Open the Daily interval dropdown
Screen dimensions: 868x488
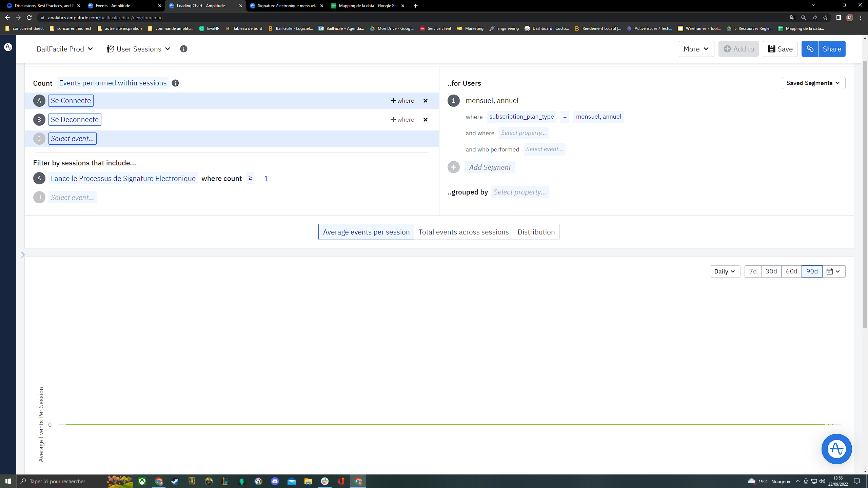coord(725,271)
